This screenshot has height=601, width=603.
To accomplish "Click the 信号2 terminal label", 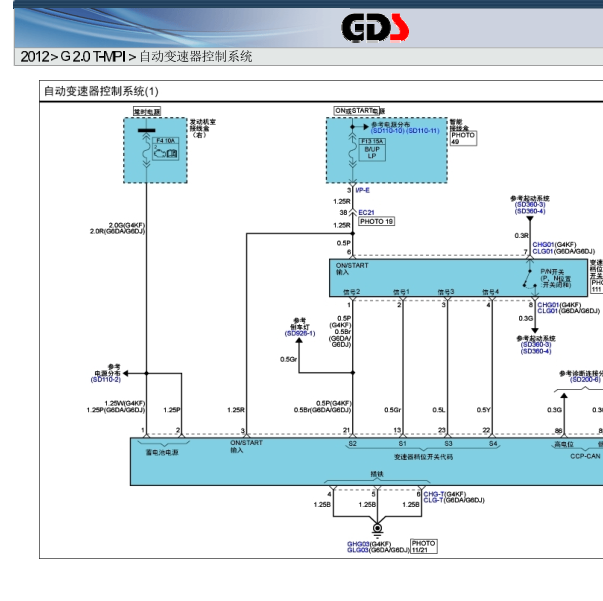I will [x=351, y=292].
